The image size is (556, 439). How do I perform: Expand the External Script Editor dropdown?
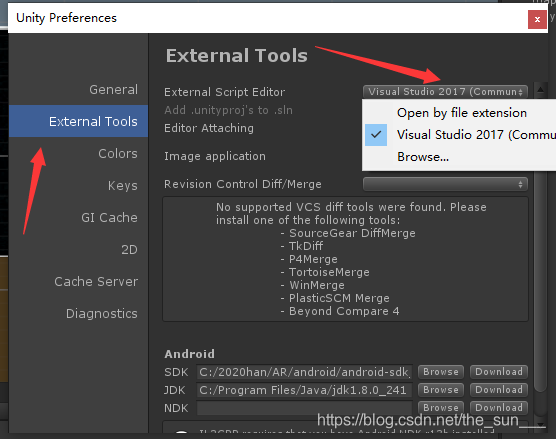(445, 92)
